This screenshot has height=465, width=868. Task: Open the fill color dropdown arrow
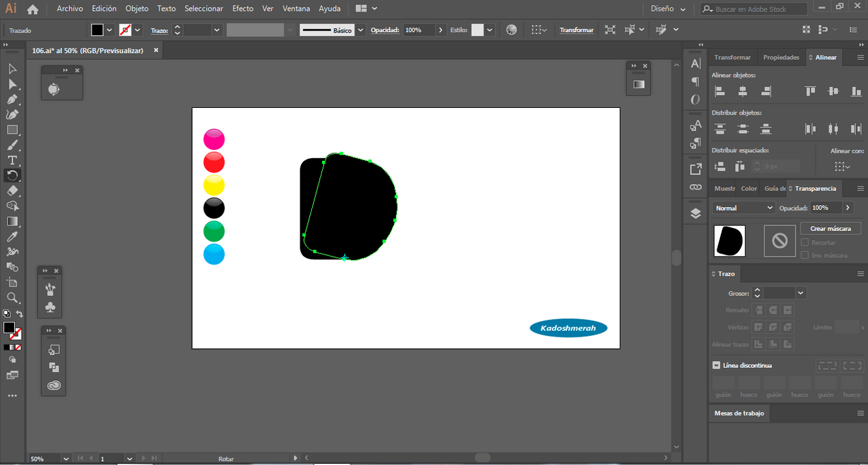click(109, 30)
